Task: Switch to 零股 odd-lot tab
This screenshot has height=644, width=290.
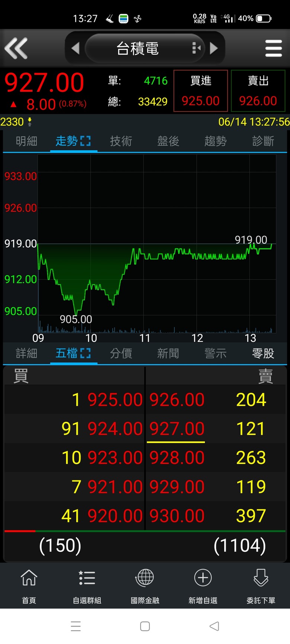Action: click(263, 353)
